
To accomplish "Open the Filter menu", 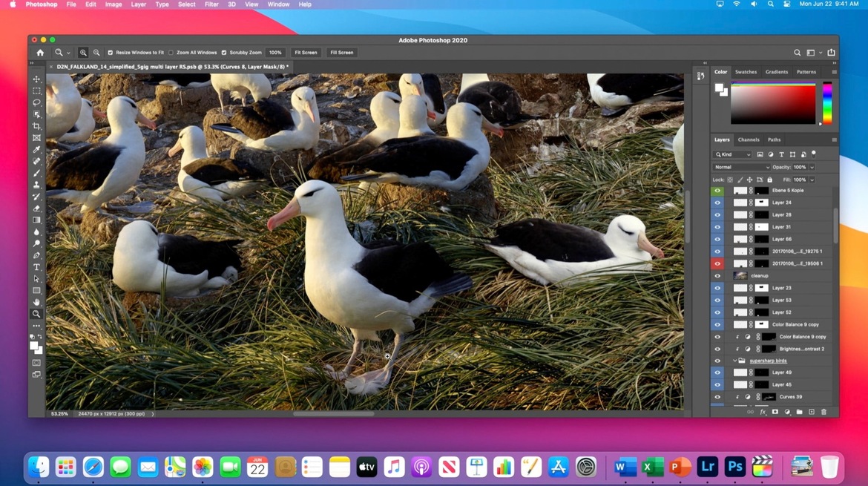I will pos(211,4).
